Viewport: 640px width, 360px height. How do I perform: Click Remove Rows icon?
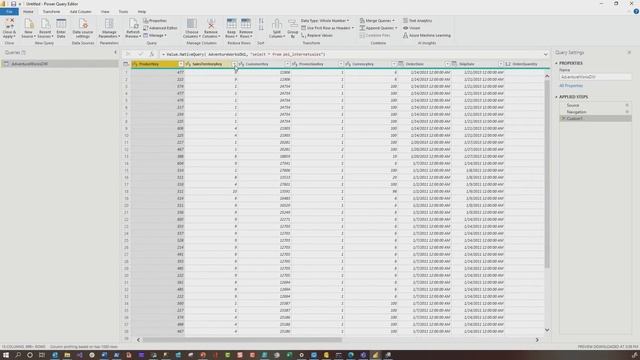[246, 24]
